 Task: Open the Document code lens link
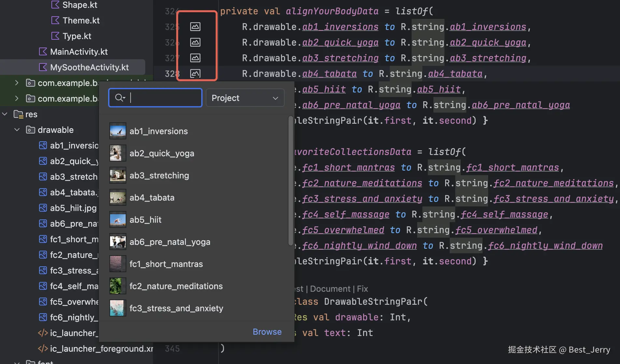click(x=330, y=289)
